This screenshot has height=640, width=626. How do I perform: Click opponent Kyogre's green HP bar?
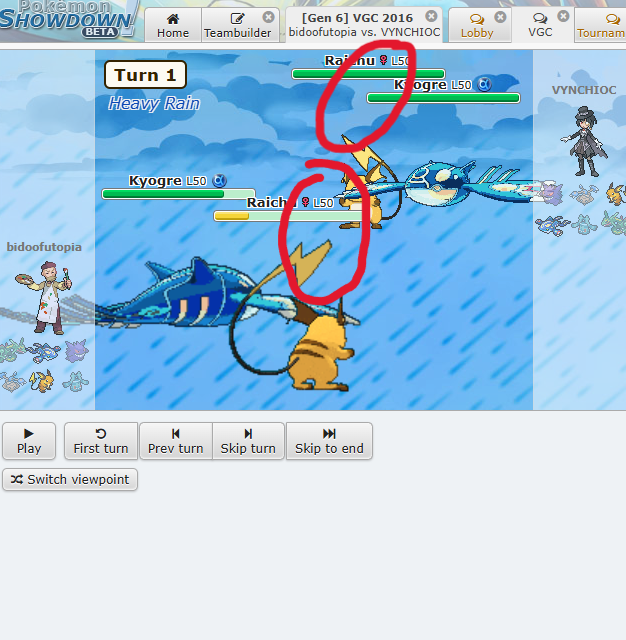[444, 98]
